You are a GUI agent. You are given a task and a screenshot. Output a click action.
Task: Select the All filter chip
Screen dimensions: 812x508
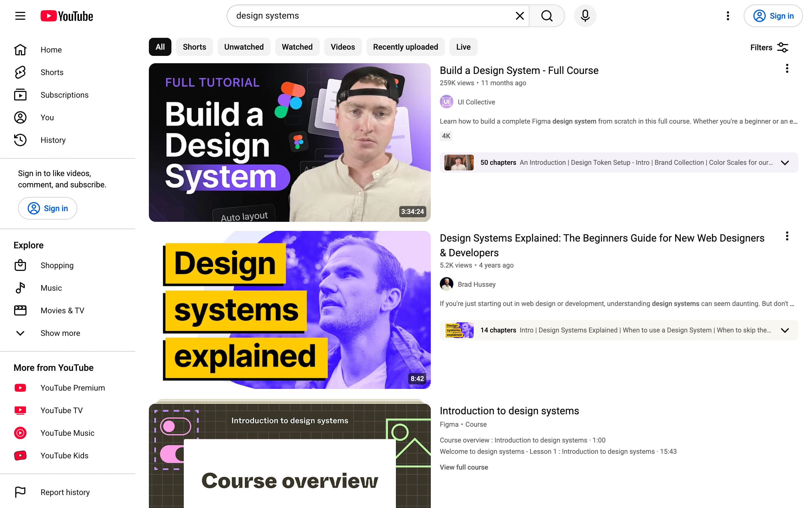160,47
